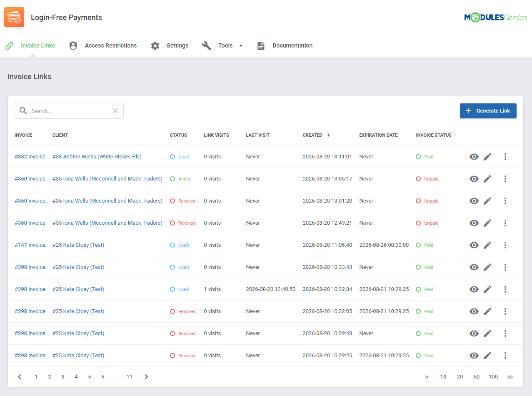Screen dimensions: 532x396
Task: Toggle sort arrow on the Created column
Action: pyautogui.click(x=328, y=135)
